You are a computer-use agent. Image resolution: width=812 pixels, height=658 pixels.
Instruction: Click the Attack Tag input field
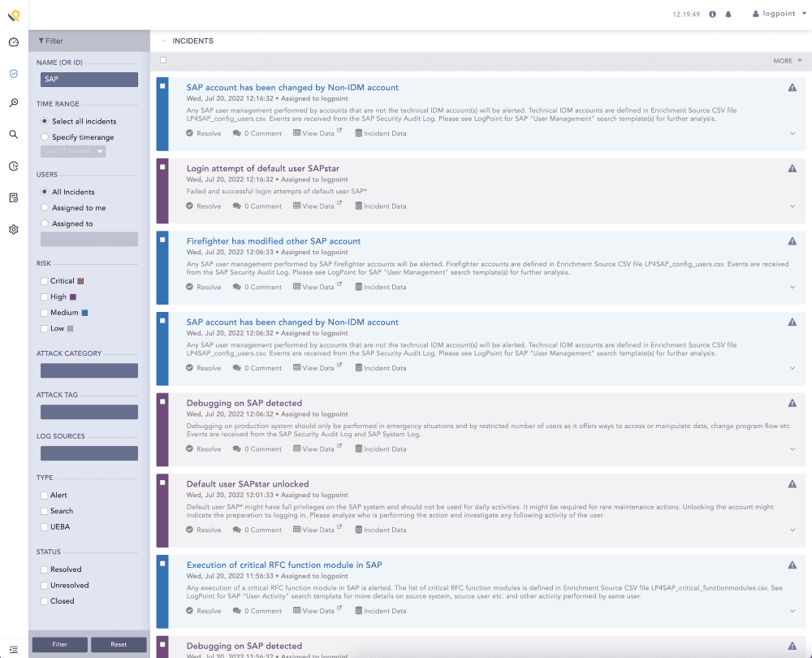coord(89,412)
